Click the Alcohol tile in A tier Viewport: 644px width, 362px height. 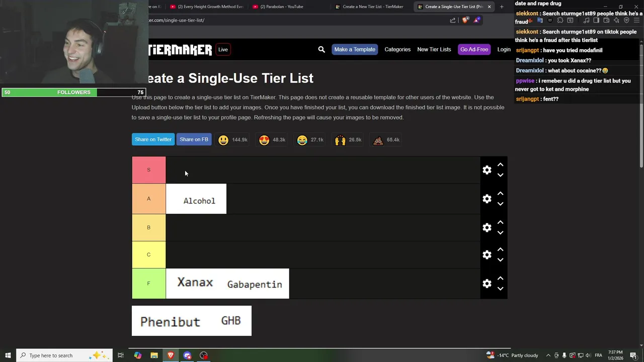(x=196, y=199)
